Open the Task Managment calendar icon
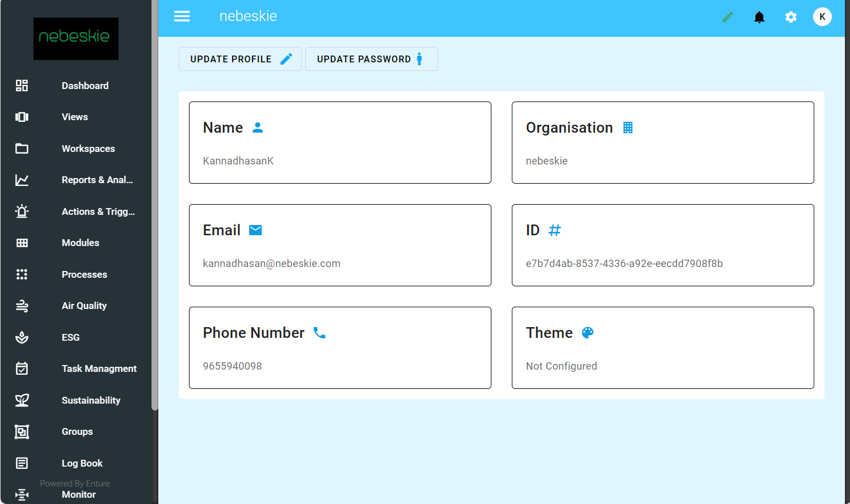 [22, 369]
